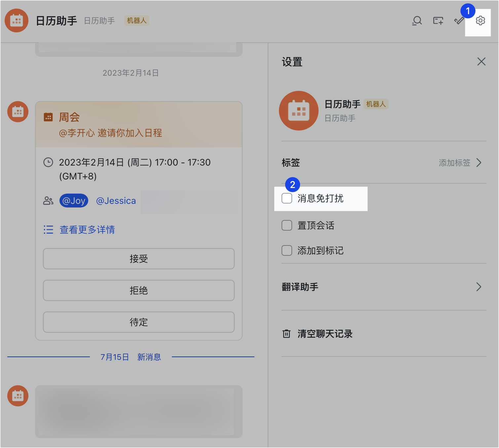Screen dimensions: 499x448
Task: Select the double-check mark icon in toolbar
Action: click(x=459, y=20)
